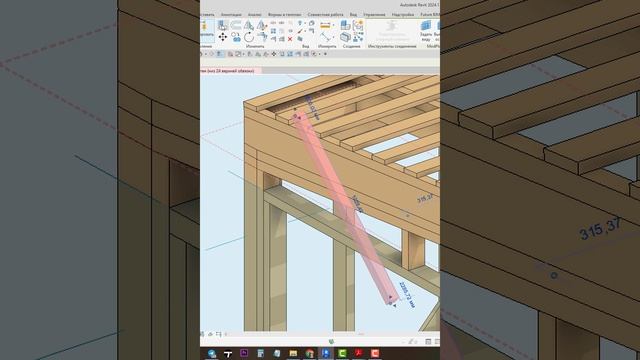
Task: Open the Управление ribbon tab
Action: (374, 15)
